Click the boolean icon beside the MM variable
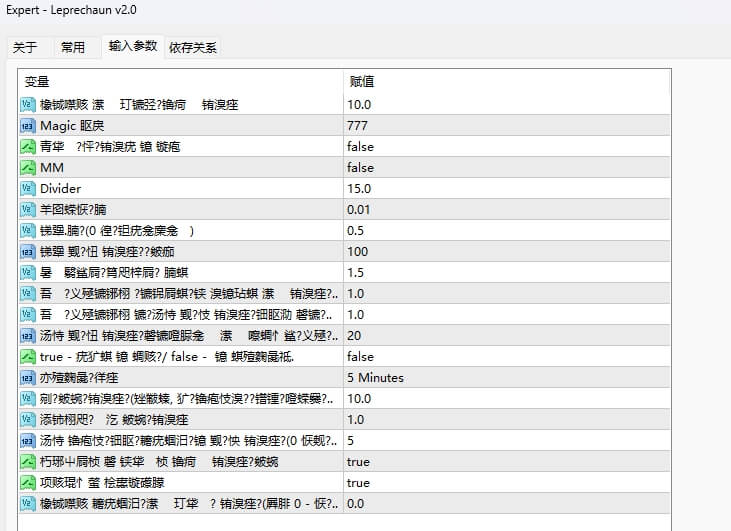Viewport: 731px width, 531px height. pos(28,168)
